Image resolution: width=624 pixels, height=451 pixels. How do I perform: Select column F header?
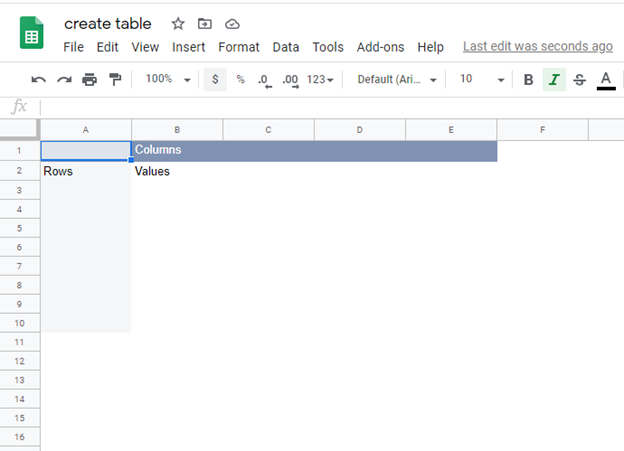click(542, 130)
